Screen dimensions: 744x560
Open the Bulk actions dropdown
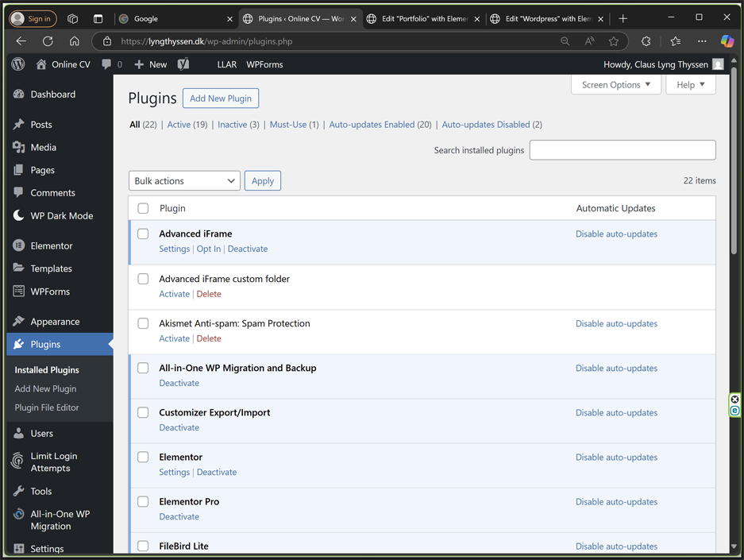[184, 181]
